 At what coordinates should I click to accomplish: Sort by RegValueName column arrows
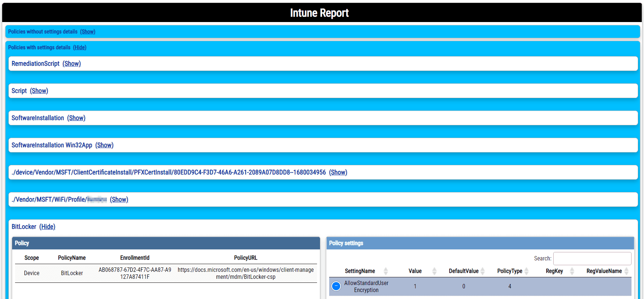click(626, 271)
